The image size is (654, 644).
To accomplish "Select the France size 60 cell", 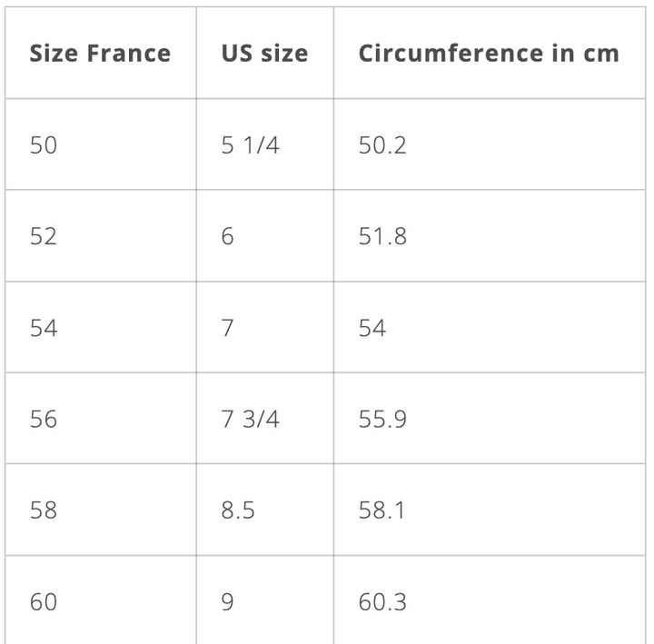I will click(44, 601).
